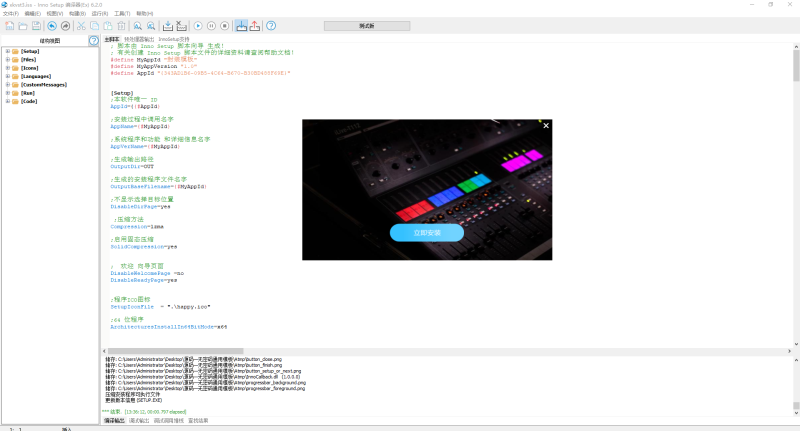This screenshot has width=800, height=431.
Task: Select the 查找结果 bottom tab
Action: coord(198,421)
